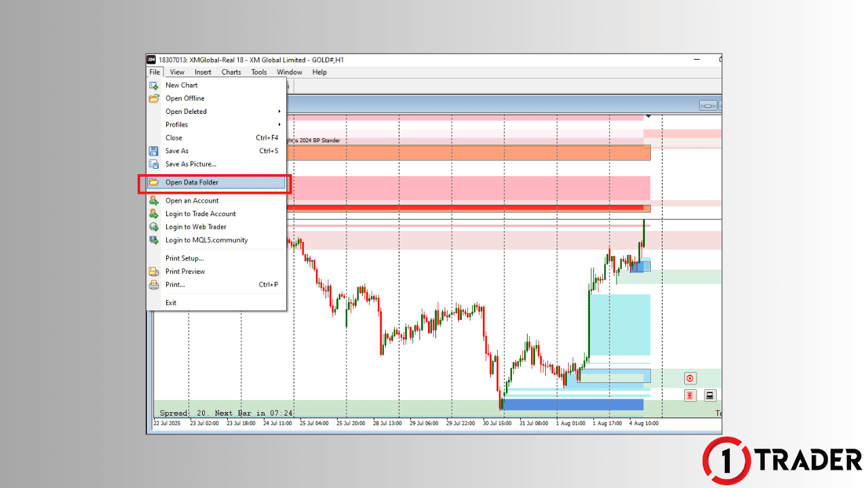Click the Print Preview icon
Screen dimensions: 868x488
coord(154,272)
